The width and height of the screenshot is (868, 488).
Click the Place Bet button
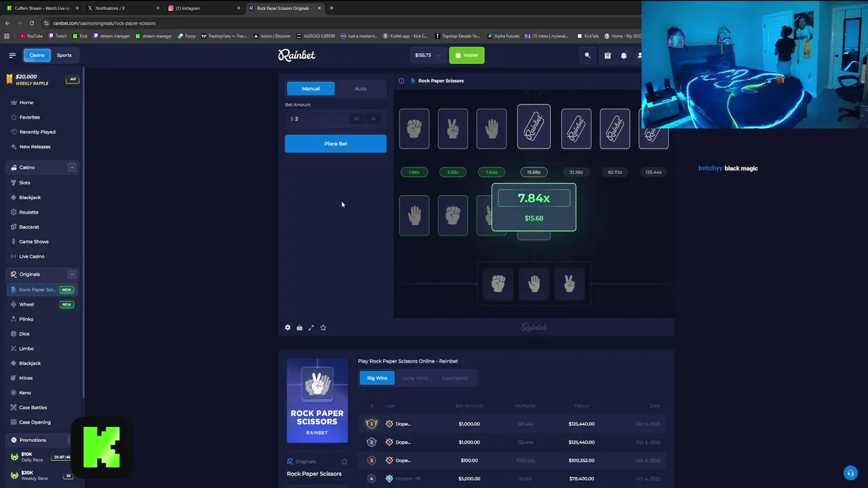click(336, 144)
